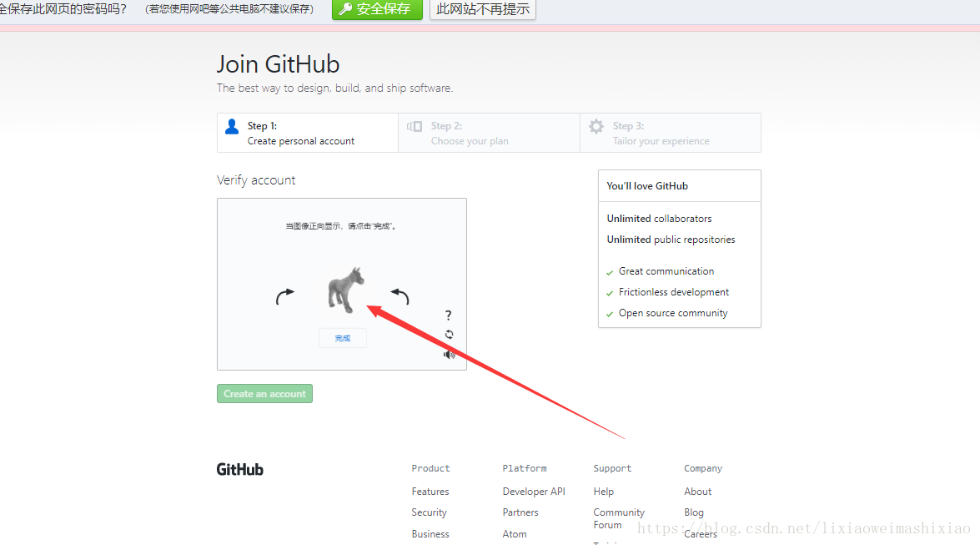Click the Verify account heading
This screenshot has width=980, height=545.
pos(256,180)
